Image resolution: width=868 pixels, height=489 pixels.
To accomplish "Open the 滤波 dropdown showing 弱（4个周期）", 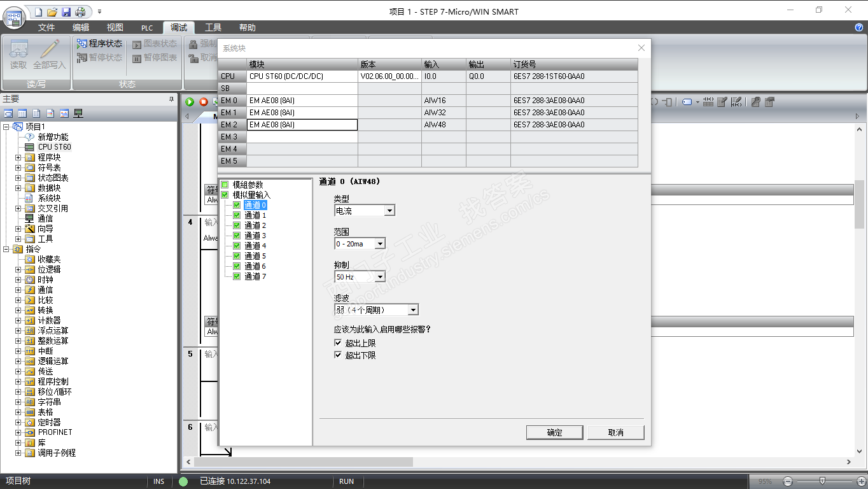I will pos(376,310).
